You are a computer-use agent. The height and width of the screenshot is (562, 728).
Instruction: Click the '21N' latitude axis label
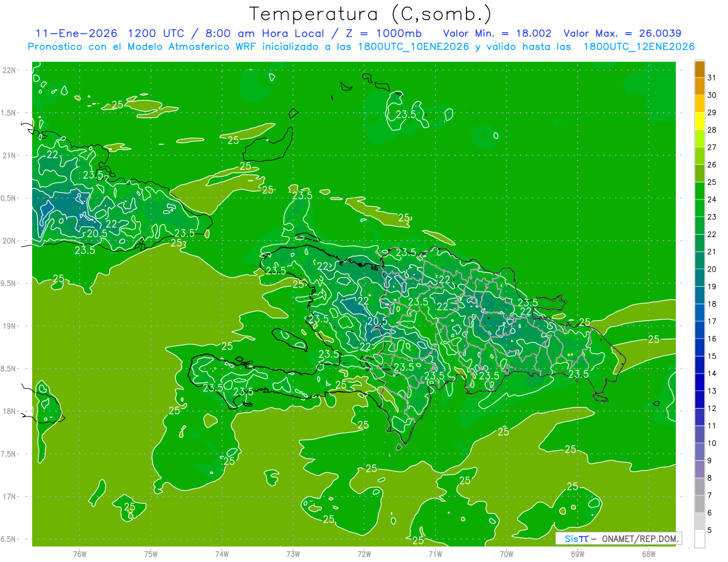point(10,155)
